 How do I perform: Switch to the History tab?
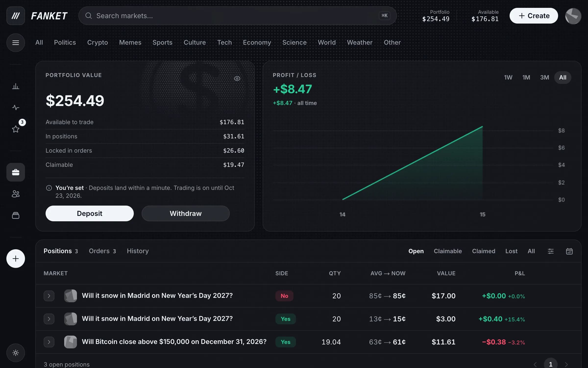click(138, 251)
